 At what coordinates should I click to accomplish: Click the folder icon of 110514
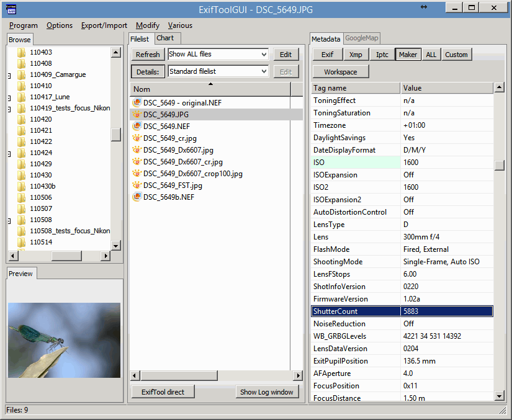[x=22, y=242]
